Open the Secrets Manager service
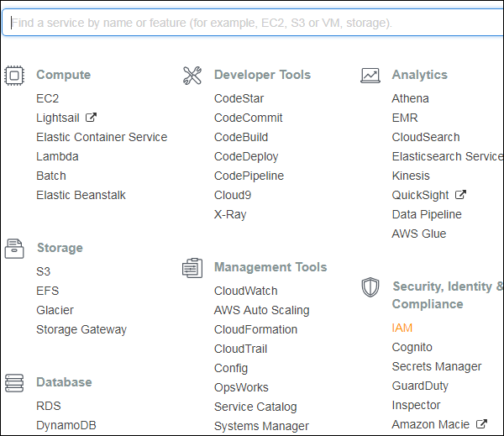504x436 pixels. click(437, 366)
